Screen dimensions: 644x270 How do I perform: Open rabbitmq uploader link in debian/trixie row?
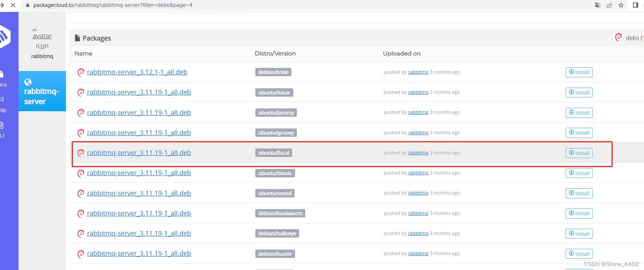point(418,72)
